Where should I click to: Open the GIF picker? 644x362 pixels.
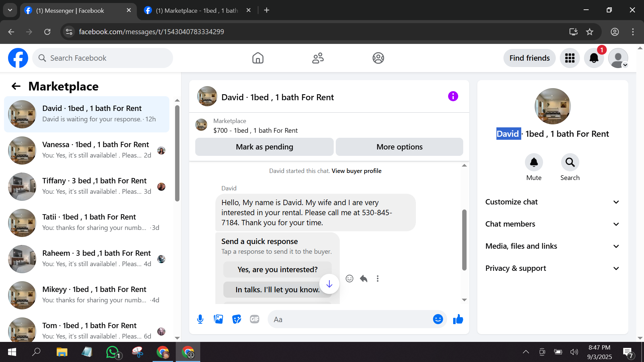point(255,319)
